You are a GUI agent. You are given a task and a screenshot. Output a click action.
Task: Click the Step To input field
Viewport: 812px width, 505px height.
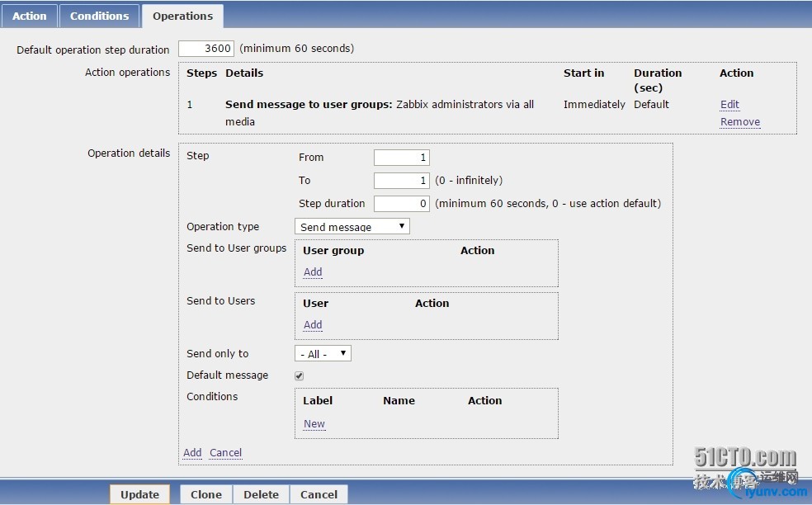pyautogui.click(x=402, y=180)
